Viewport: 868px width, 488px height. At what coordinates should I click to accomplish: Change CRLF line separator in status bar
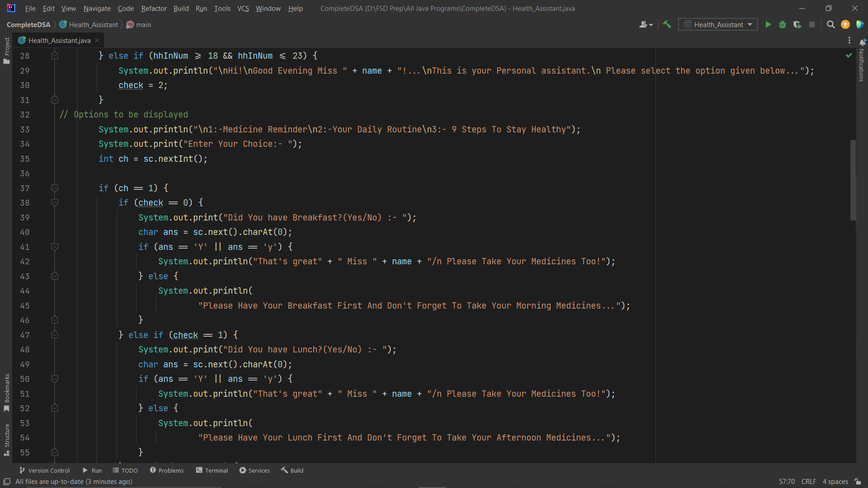click(808, 482)
